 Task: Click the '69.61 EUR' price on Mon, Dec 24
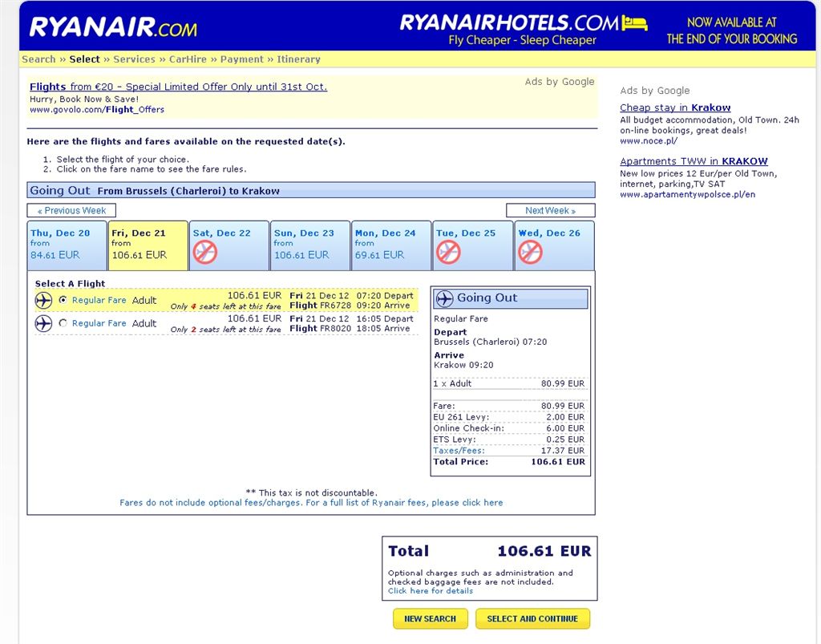(379, 255)
